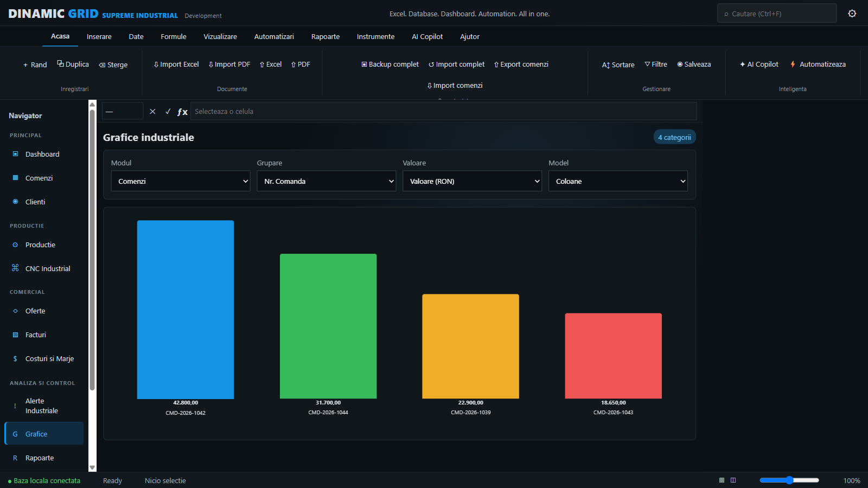Click the blue CMD-2026-1042 bar

(x=186, y=310)
